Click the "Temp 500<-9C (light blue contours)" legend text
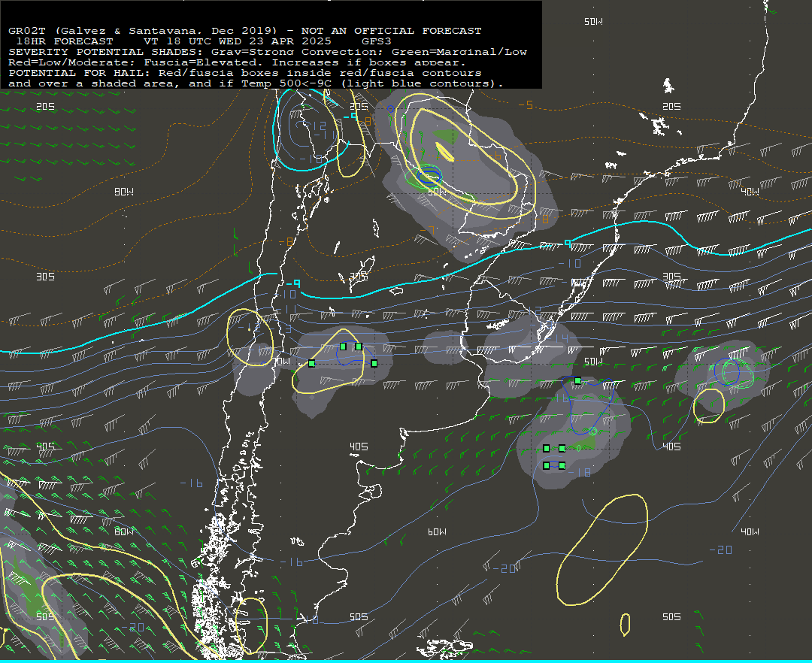Viewport: 812px width, 663px height. coord(371,83)
